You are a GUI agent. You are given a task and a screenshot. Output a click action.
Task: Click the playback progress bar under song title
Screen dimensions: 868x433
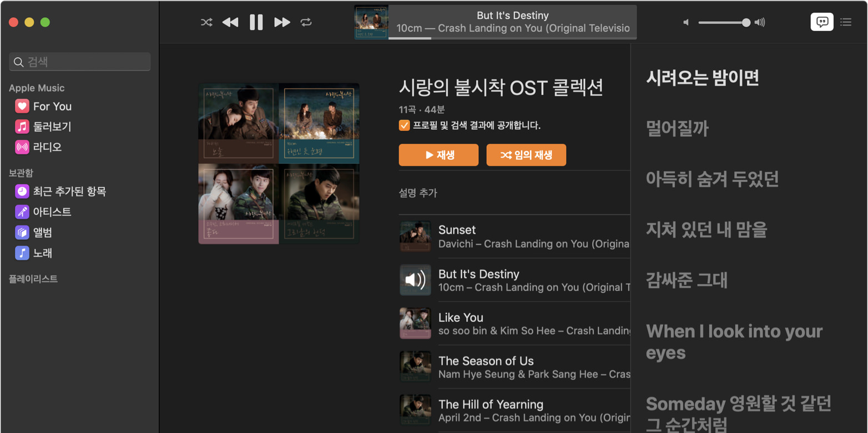click(x=512, y=38)
